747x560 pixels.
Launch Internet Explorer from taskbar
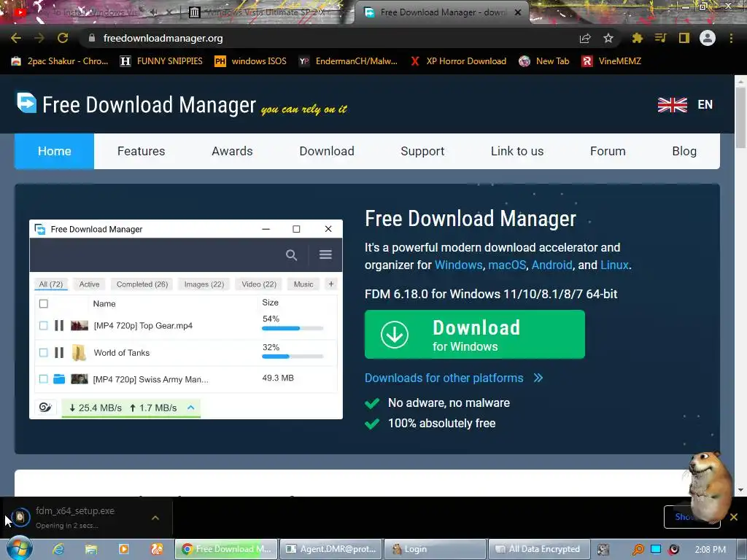[58, 550]
